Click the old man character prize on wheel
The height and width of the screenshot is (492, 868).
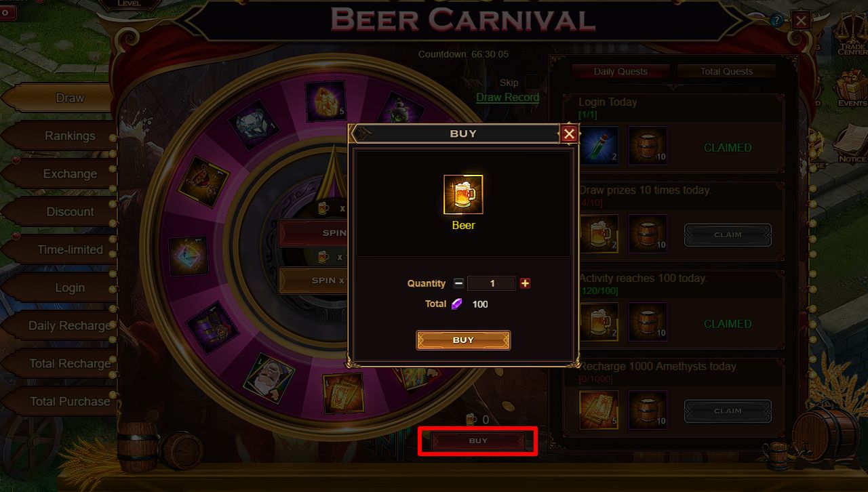[x=269, y=378]
